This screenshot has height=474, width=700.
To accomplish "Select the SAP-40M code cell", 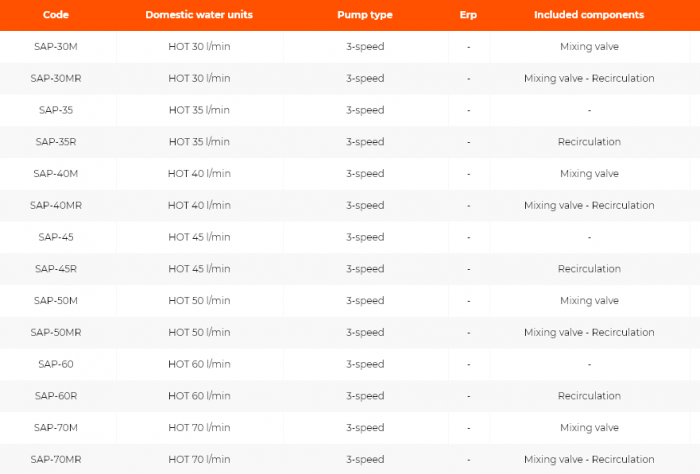I will (x=56, y=174).
